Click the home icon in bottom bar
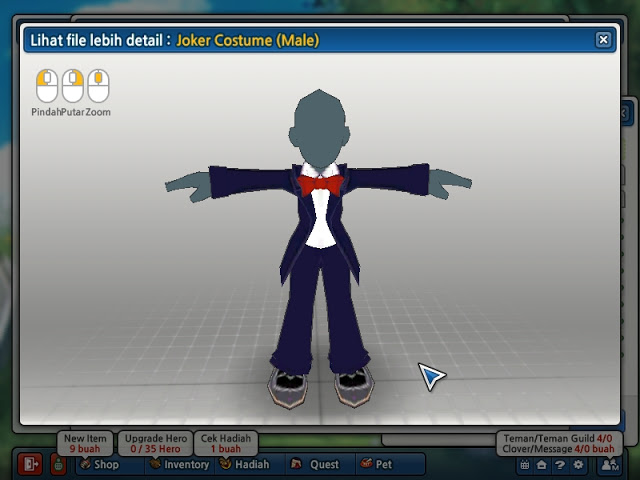Image resolution: width=640 pixels, height=480 pixels. [x=542, y=464]
